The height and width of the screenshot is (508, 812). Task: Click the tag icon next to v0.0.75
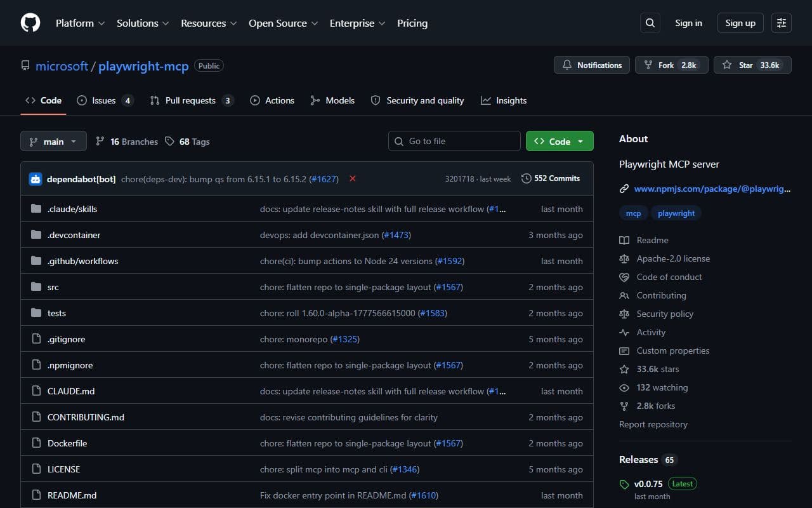[x=624, y=485]
